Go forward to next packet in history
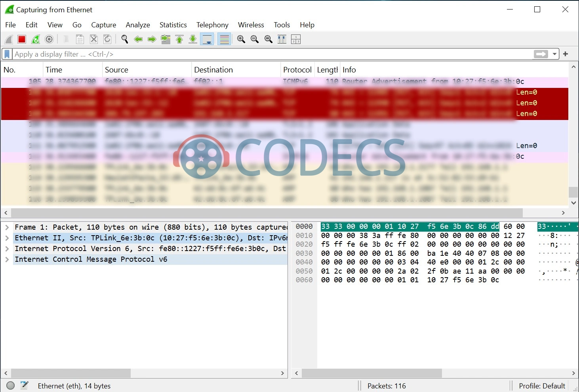Image resolution: width=579 pixels, height=392 pixels. (152, 39)
